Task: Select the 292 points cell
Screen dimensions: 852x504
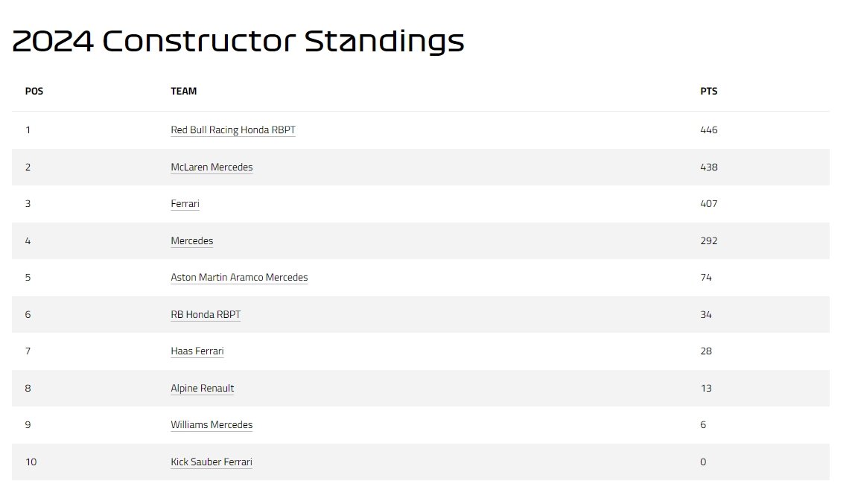Action: [708, 240]
